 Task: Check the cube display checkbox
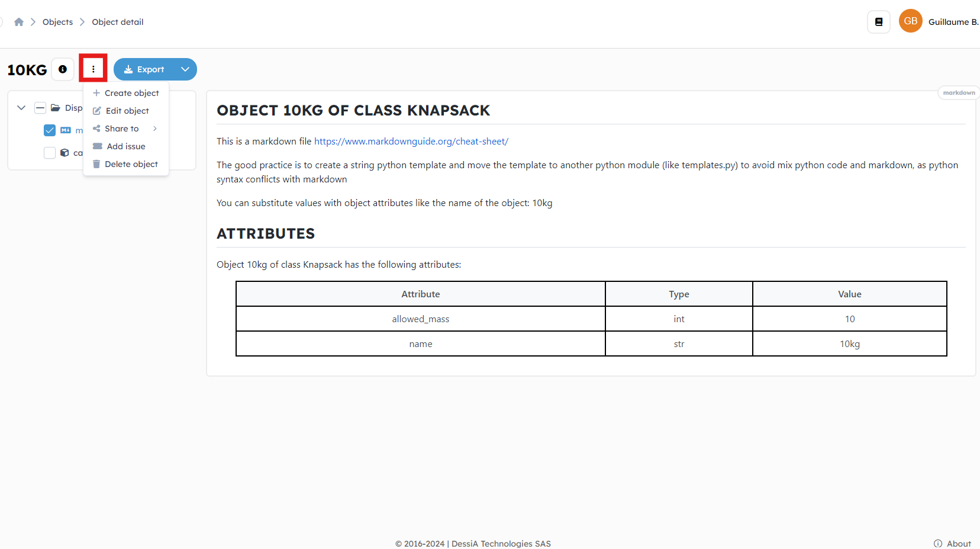[x=50, y=153]
